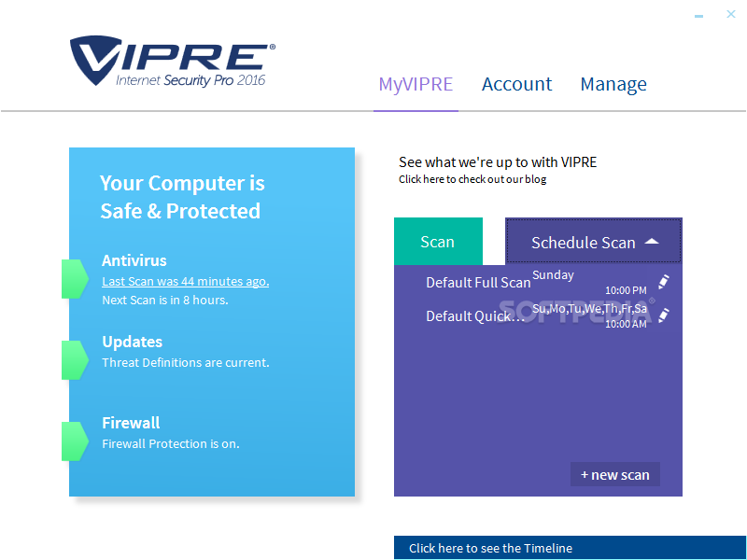Click 'Threat Definitions are current.' text

click(x=185, y=362)
